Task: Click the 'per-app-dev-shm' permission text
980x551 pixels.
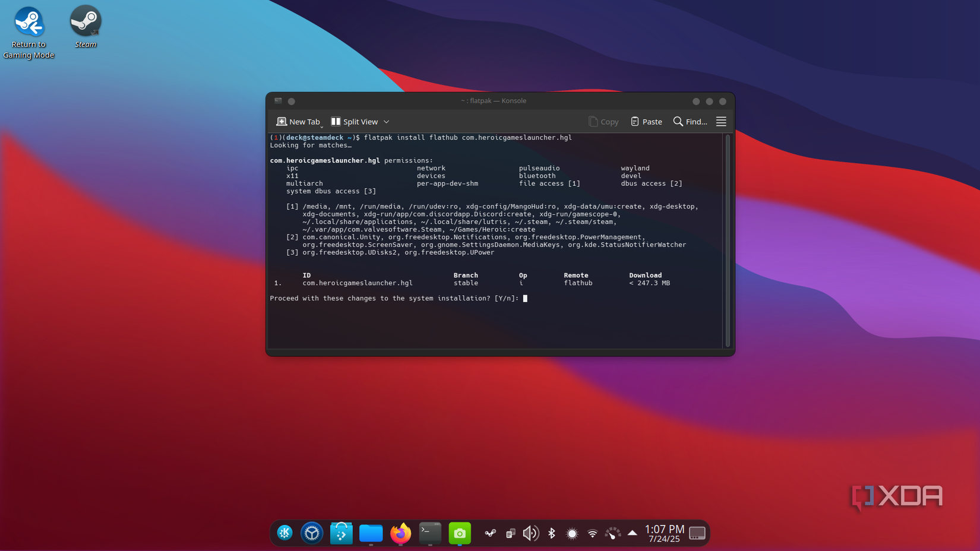Action: click(447, 184)
